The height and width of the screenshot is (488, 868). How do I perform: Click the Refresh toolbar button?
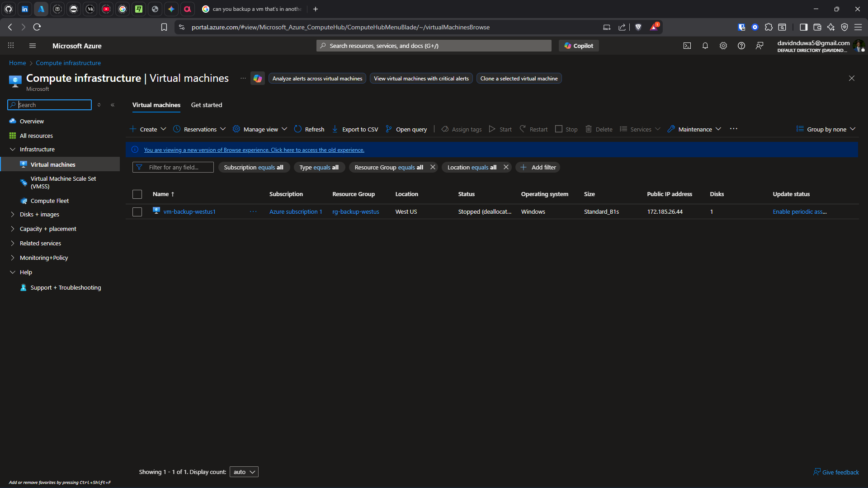point(309,129)
